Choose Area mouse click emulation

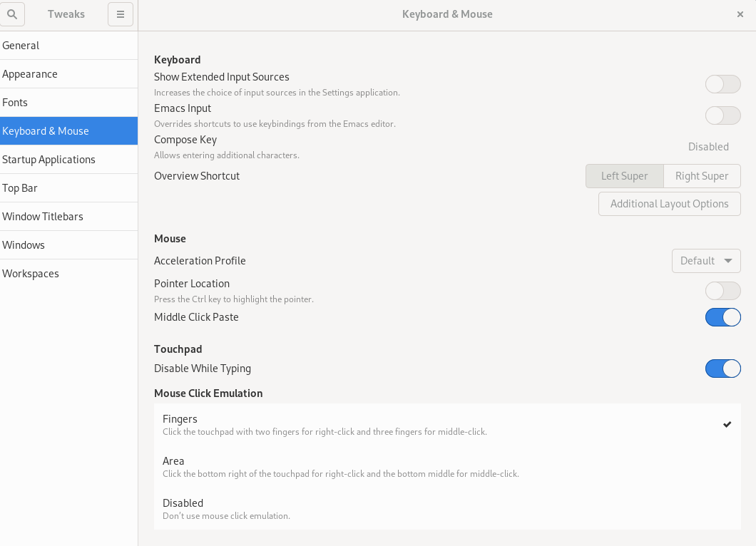447,466
